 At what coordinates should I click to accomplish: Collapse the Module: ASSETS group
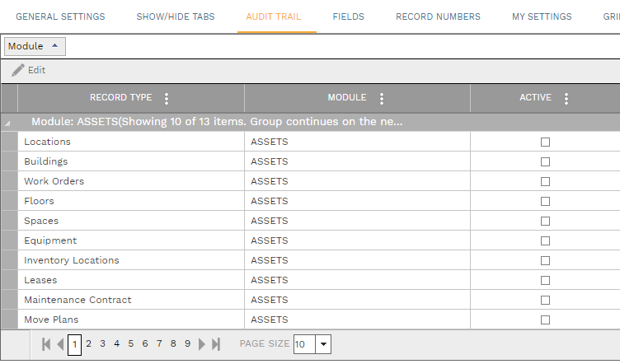8,123
